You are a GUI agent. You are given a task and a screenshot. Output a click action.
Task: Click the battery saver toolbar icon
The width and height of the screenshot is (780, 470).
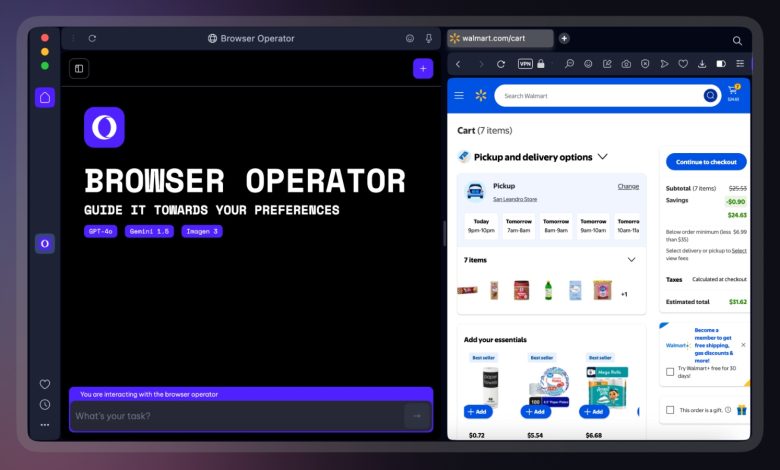pyautogui.click(x=721, y=64)
